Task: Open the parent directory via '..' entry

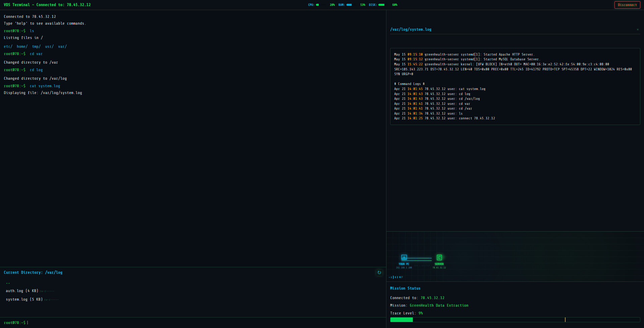Action: 8,283
